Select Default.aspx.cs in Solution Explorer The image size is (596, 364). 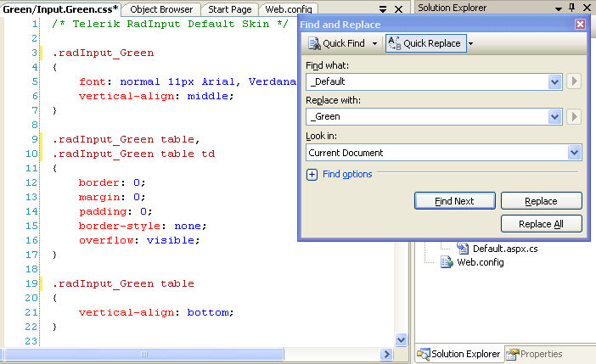pos(504,249)
